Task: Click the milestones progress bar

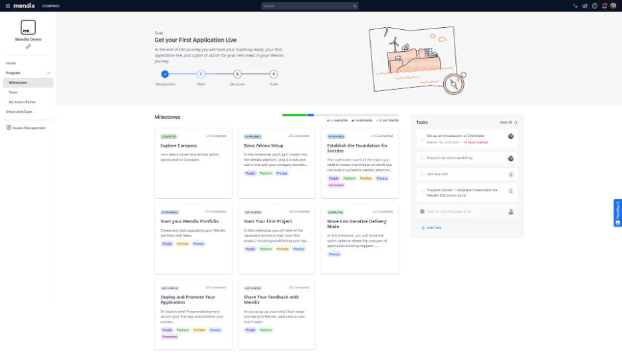Action: [x=340, y=115]
